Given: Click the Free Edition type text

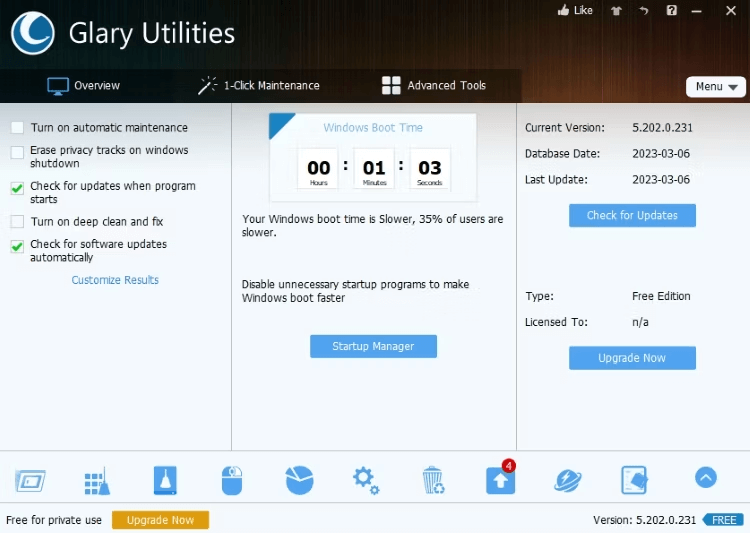Looking at the screenshot, I should (661, 296).
